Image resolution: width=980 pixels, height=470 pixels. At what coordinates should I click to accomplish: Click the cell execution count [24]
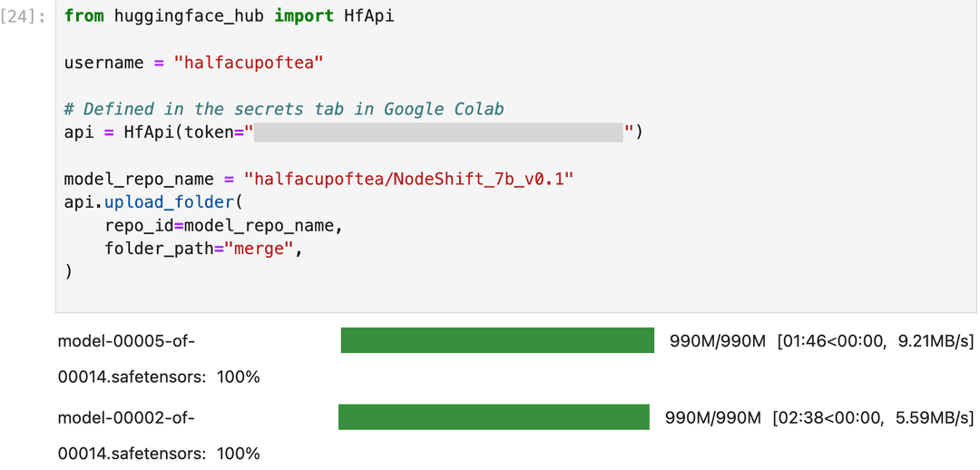[x=23, y=15]
